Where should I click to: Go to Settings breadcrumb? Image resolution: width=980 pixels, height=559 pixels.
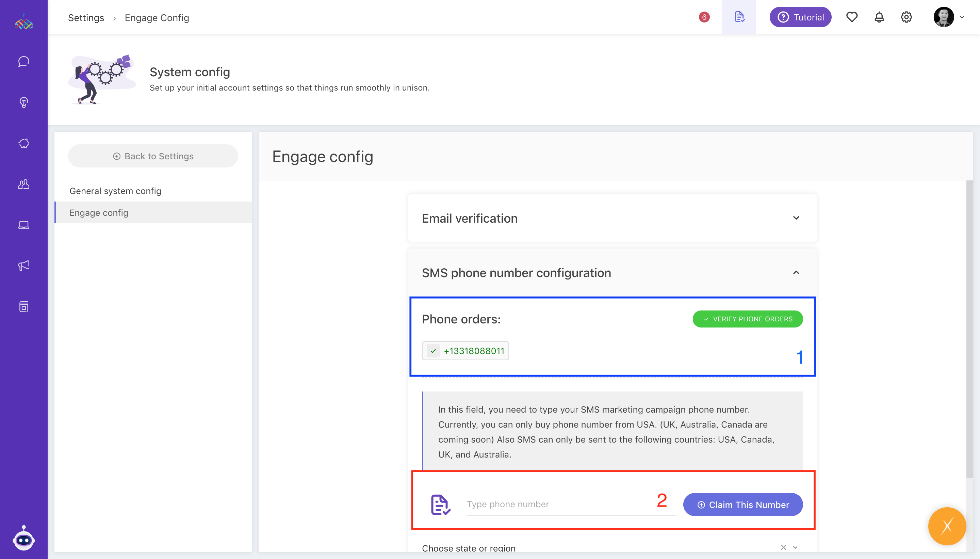point(86,18)
